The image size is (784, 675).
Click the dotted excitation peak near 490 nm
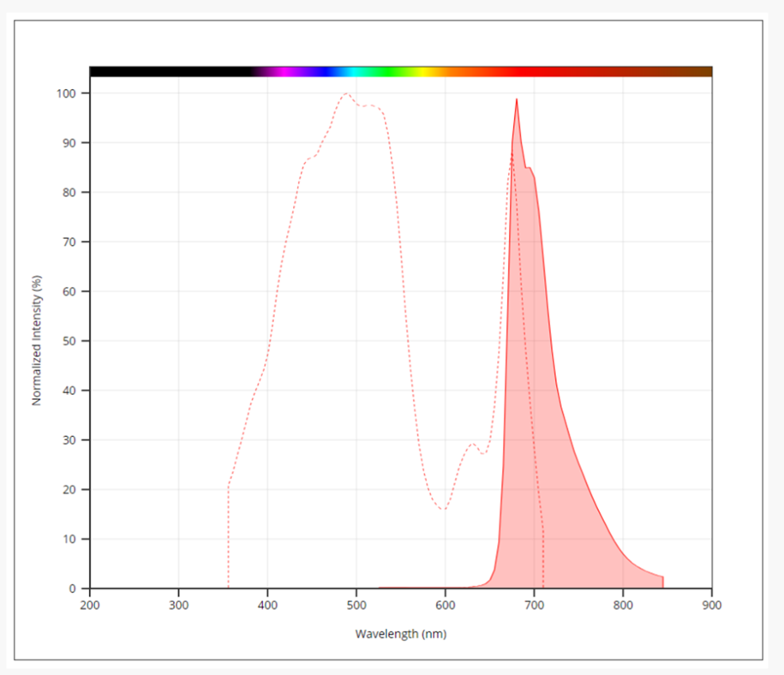[x=346, y=94]
